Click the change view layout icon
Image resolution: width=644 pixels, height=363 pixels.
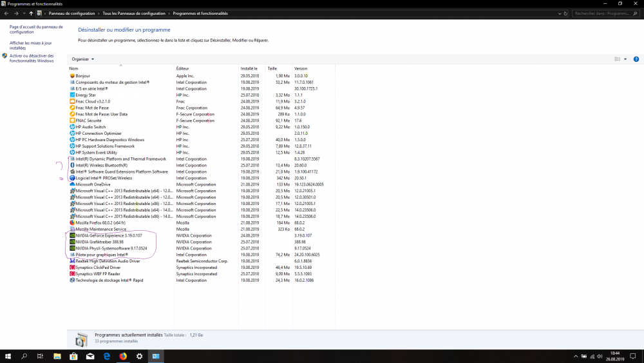[x=618, y=59]
